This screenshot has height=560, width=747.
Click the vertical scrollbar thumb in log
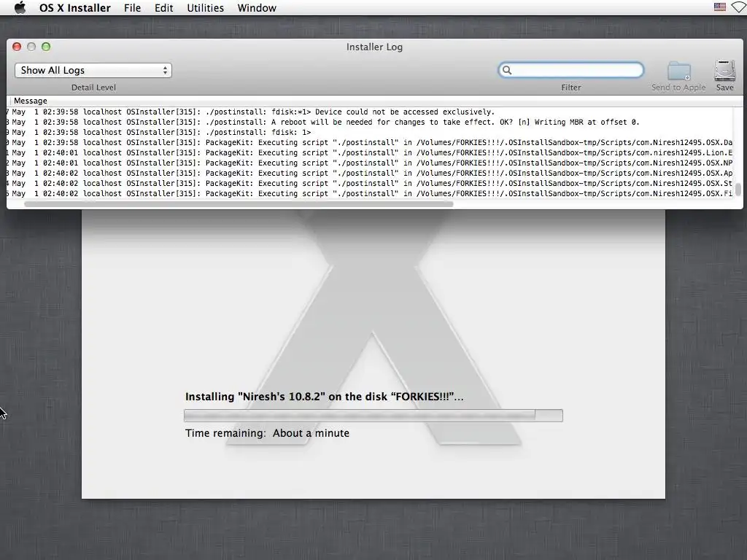click(738, 190)
